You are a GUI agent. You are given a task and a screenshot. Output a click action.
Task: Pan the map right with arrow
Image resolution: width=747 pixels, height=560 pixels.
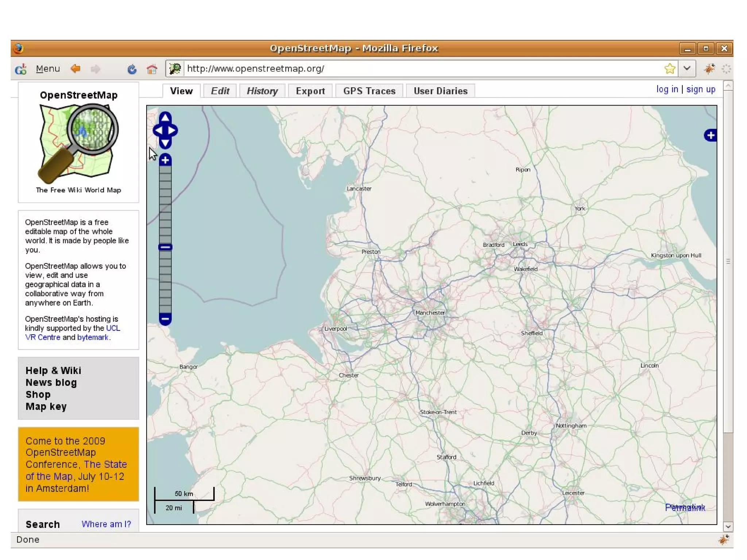pos(172,131)
